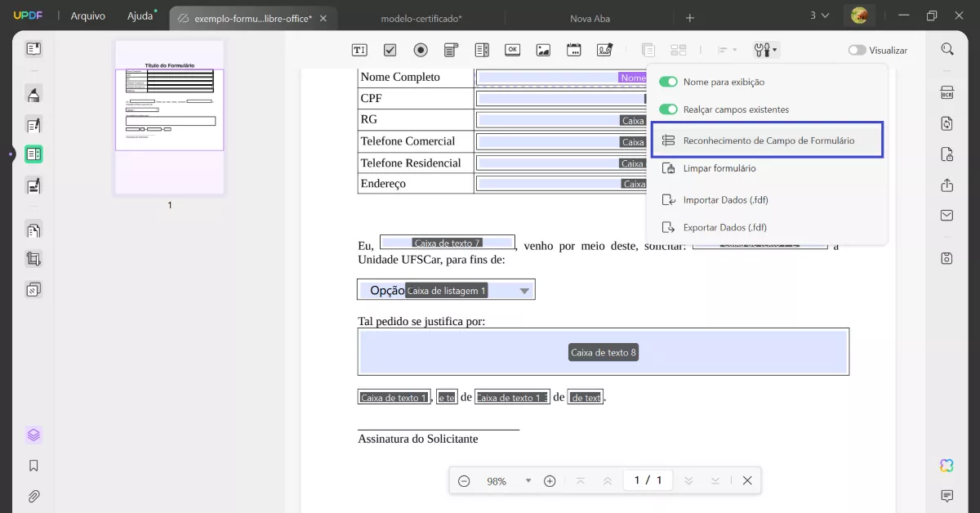Select the Crop pages tool
Screen dimensions: 980x513
[x=33, y=261]
